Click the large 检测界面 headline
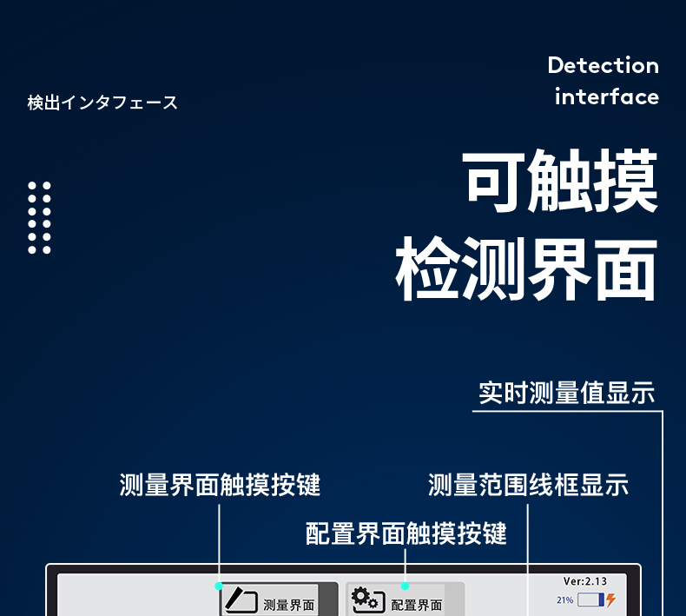The width and height of the screenshot is (686, 616). click(x=526, y=269)
